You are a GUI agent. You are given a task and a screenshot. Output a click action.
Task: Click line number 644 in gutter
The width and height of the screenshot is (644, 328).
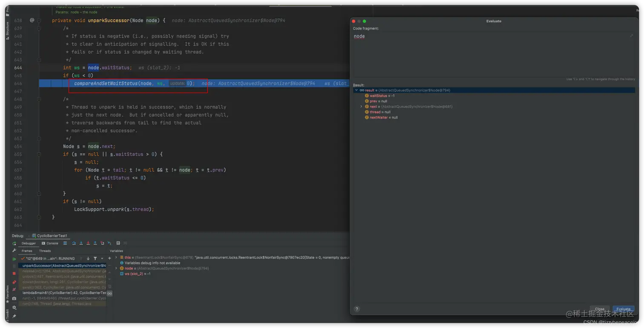[x=18, y=68]
